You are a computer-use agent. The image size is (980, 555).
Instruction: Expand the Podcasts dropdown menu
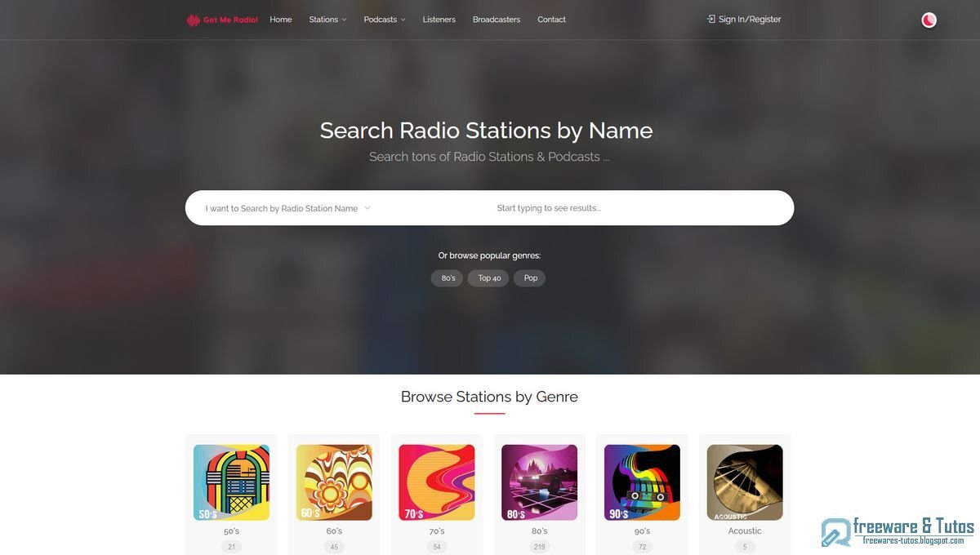[385, 20]
